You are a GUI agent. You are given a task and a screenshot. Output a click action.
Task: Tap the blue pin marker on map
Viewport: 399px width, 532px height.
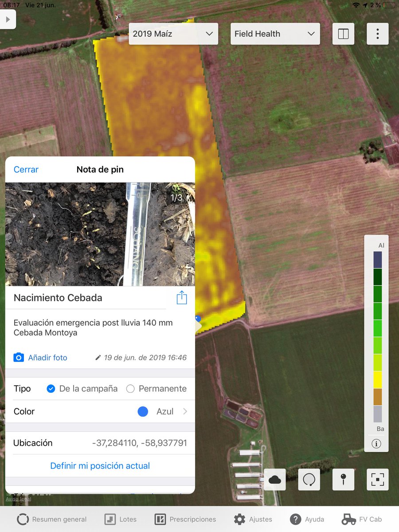[x=198, y=318]
